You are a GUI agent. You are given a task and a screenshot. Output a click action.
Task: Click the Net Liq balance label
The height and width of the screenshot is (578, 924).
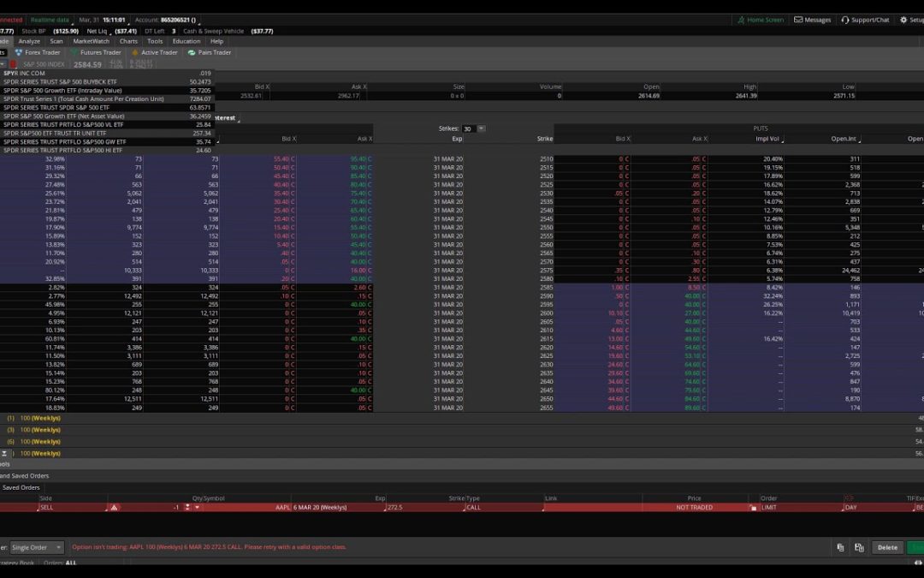pyautogui.click(x=97, y=32)
